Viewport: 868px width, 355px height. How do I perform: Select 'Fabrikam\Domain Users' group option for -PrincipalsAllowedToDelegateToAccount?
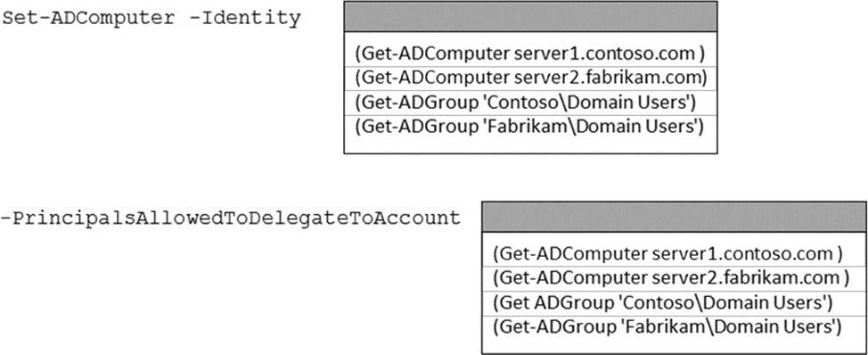[x=675, y=327]
